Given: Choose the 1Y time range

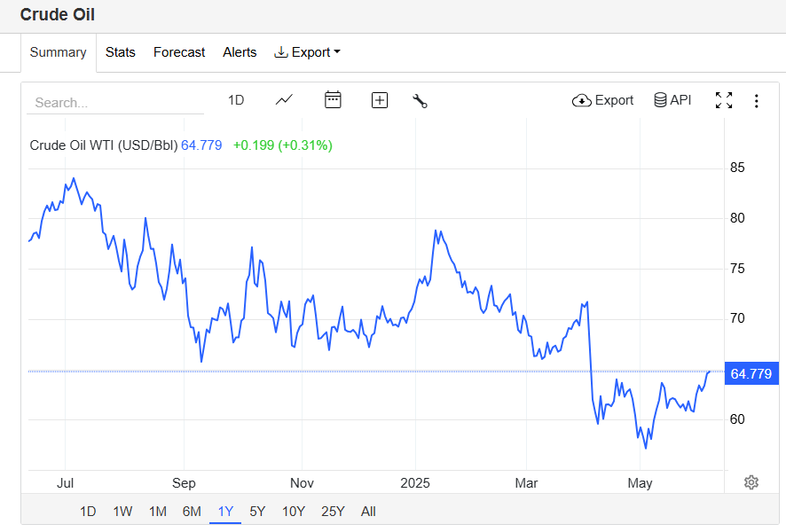Looking at the screenshot, I should tap(225, 512).
